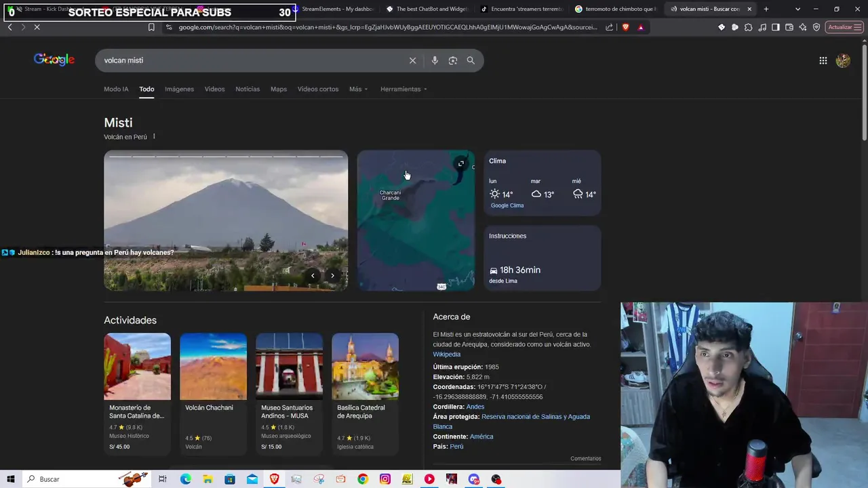Open new browser tab

(x=766, y=9)
